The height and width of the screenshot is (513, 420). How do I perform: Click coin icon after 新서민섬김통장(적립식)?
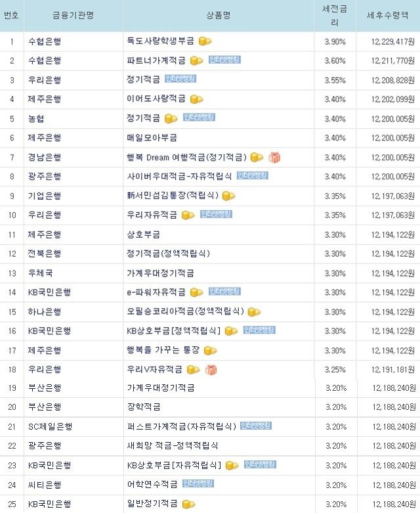[x=228, y=196]
